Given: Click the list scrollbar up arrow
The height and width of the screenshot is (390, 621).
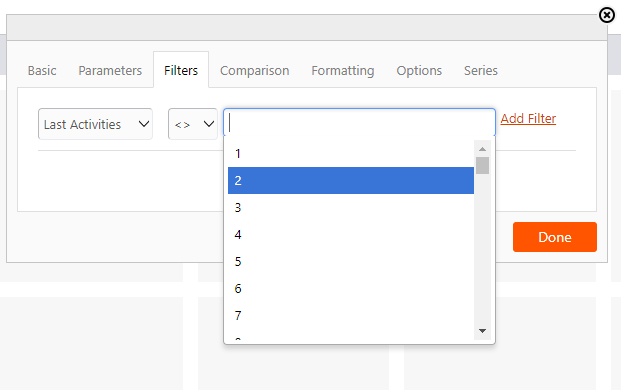Looking at the screenshot, I should click(x=482, y=149).
